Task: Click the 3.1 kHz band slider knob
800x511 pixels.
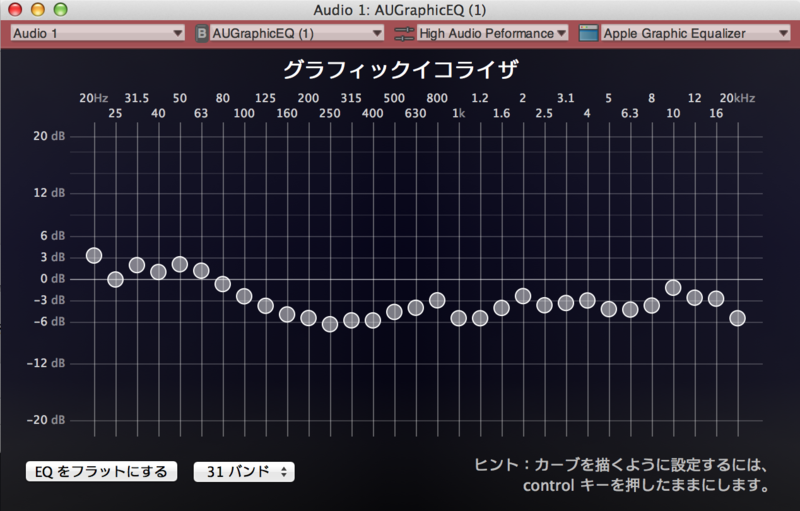Action: (565, 303)
